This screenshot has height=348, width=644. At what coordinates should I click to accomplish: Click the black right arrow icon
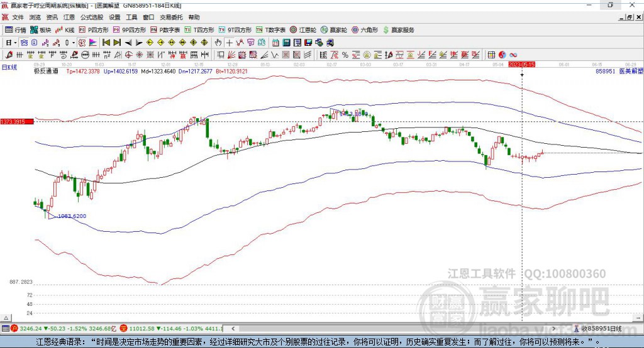tap(139, 43)
